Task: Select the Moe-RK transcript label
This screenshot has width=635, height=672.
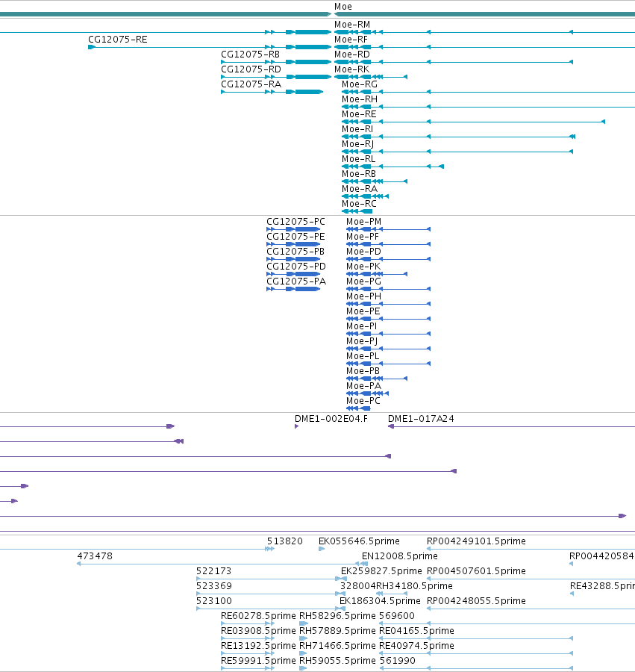Action: pos(351,69)
